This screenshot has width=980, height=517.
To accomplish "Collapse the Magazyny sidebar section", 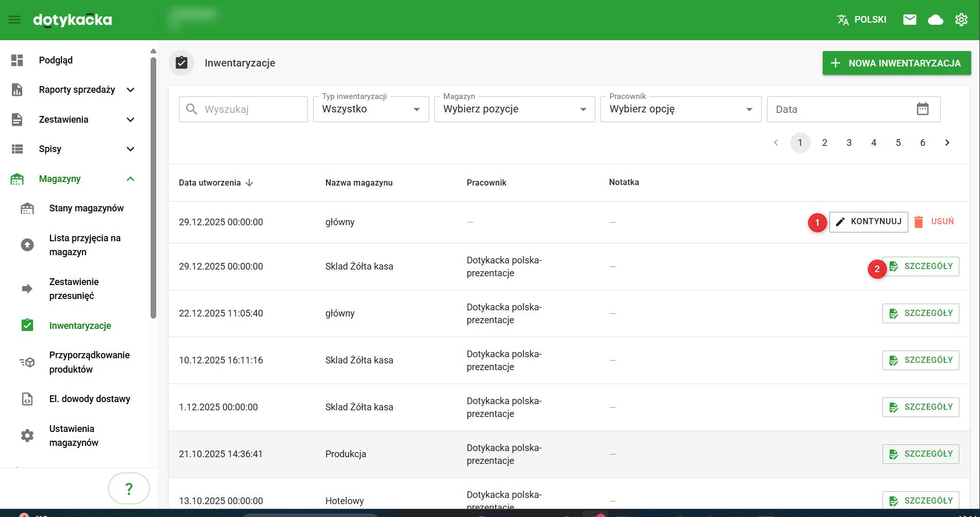I will tap(130, 179).
